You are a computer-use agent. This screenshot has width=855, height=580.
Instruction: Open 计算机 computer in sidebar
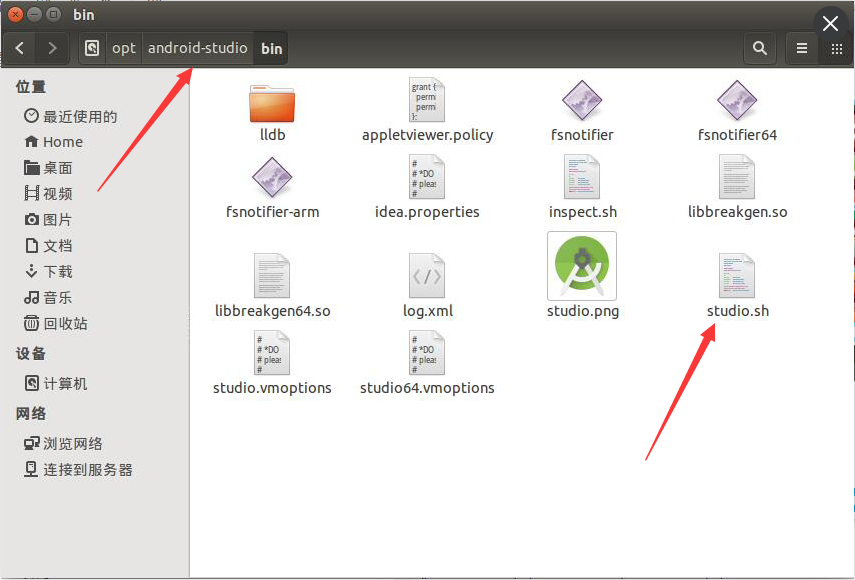click(56, 384)
